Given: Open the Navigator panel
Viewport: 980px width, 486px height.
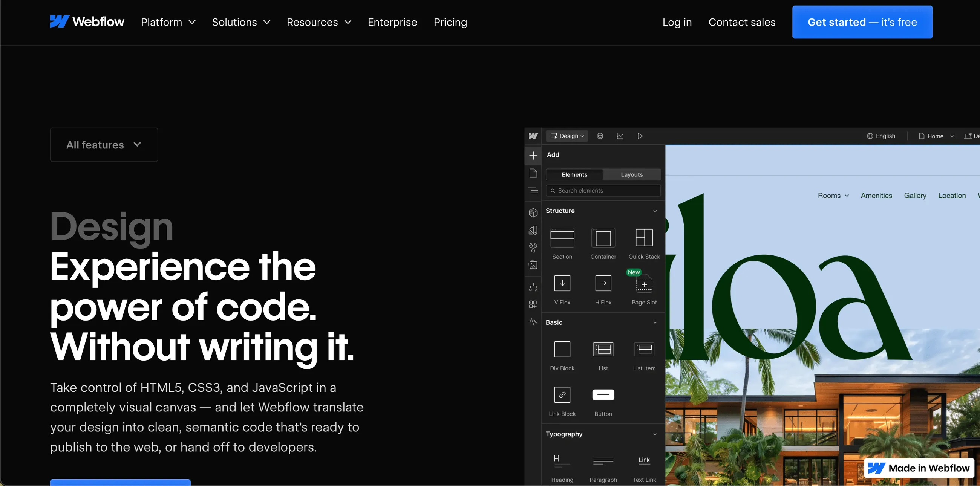Looking at the screenshot, I should click(x=533, y=191).
